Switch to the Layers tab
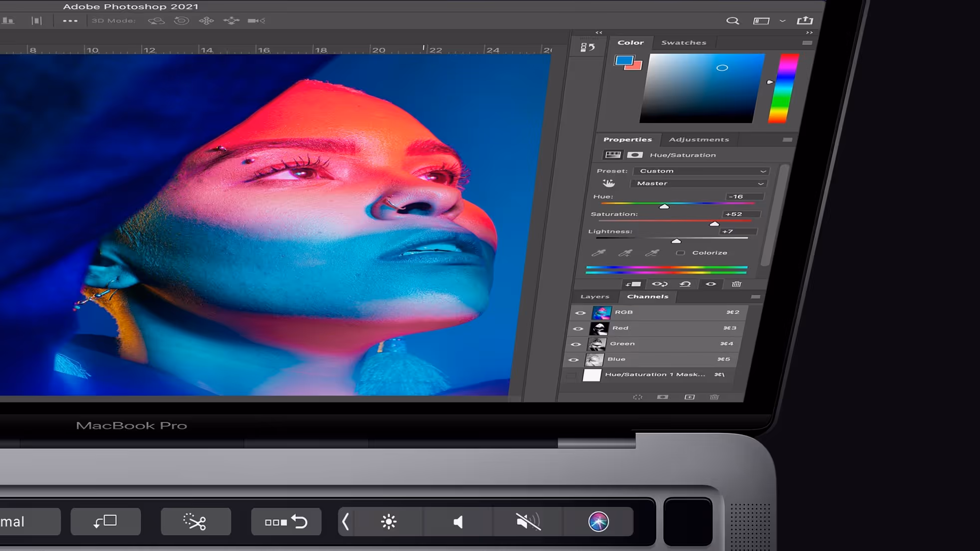The width and height of the screenshot is (980, 551). click(x=595, y=297)
